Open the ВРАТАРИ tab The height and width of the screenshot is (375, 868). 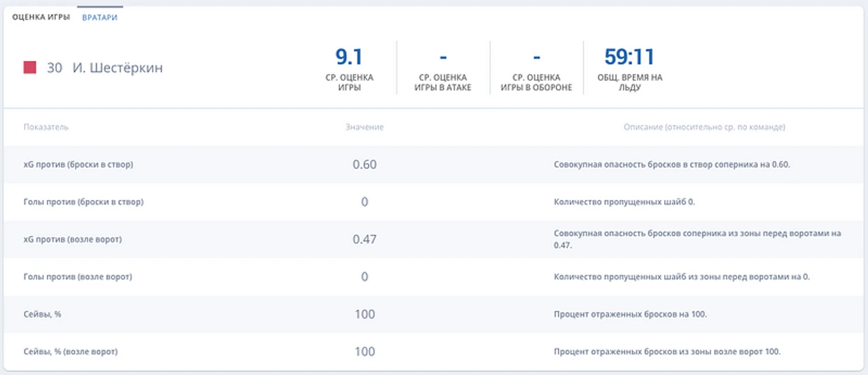click(x=99, y=17)
